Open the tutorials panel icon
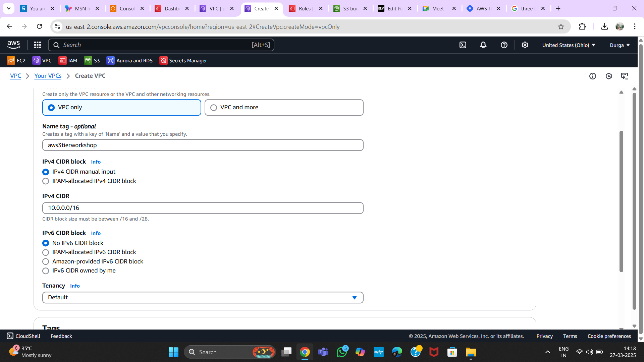Viewport: 644px width, 362px height. [x=625, y=76]
